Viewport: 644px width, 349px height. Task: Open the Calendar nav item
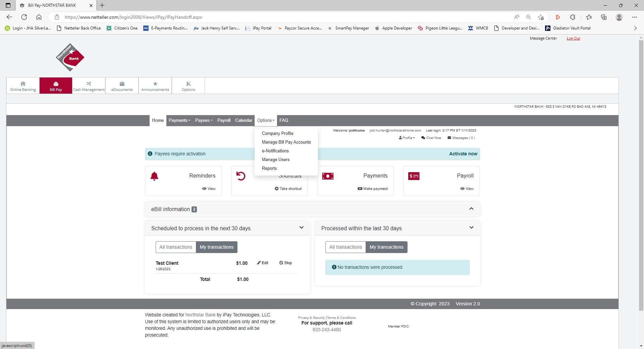(x=244, y=120)
